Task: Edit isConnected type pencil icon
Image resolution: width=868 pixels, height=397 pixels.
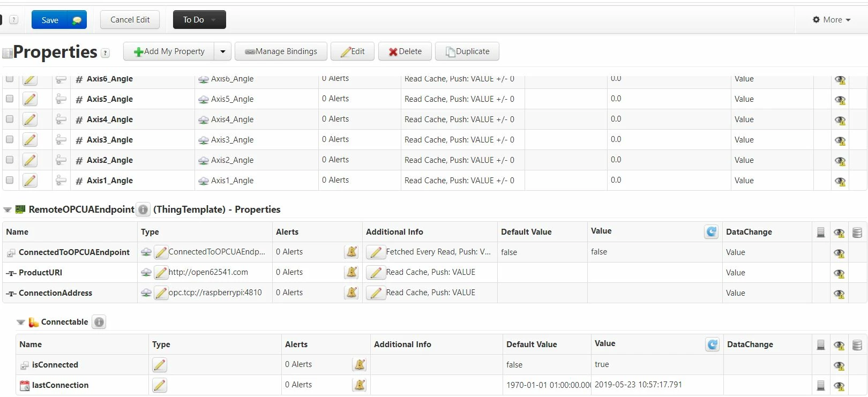Action: [x=159, y=365]
